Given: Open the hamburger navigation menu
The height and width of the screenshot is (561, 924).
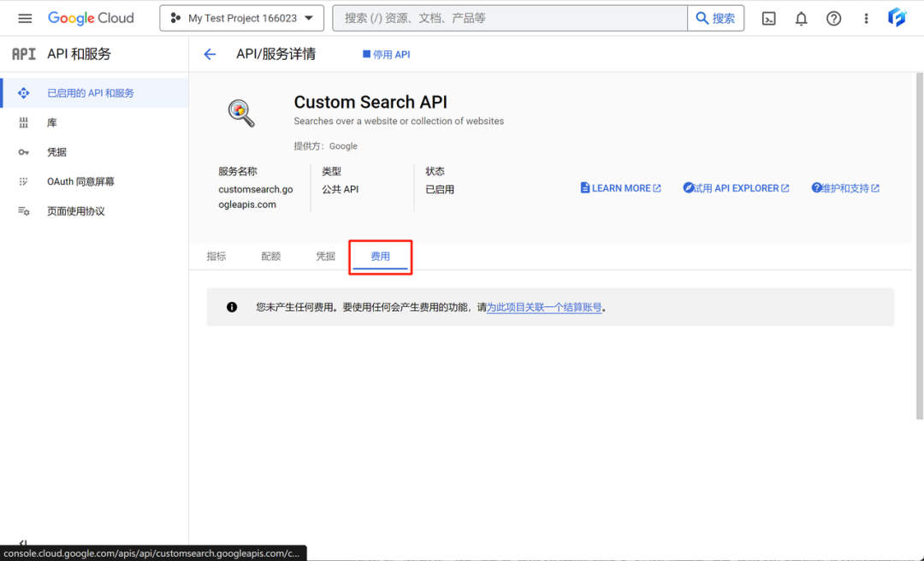Looking at the screenshot, I should click(x=25, y=18).
